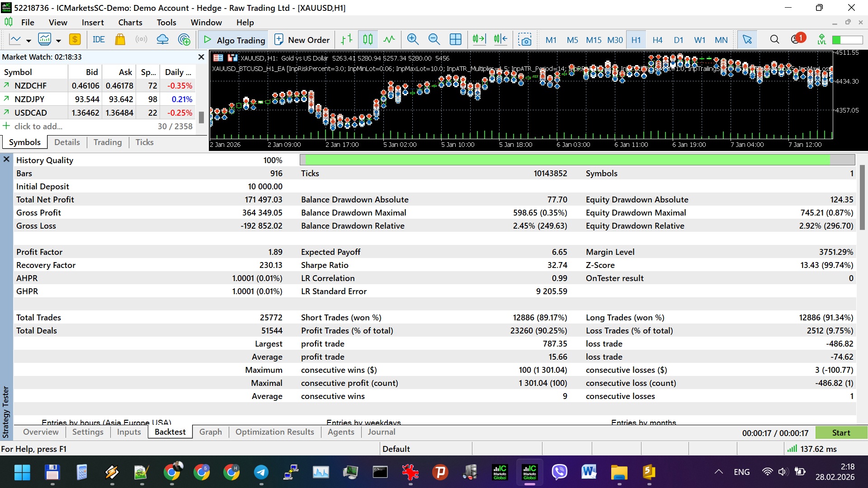This screenshot has height=488, width=868.
Task: Click the Zoom In magnifier icon
Action: pos(412,40)
